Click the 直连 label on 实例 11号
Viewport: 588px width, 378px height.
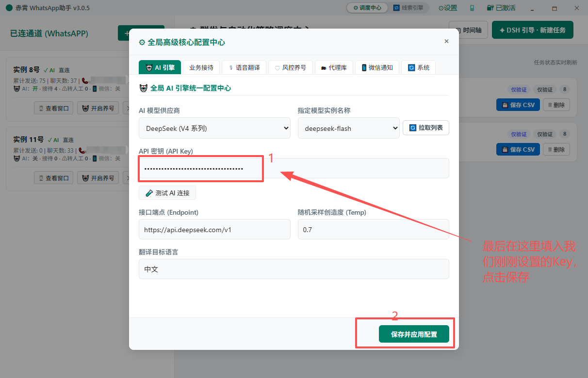click(x=68, y=140)
